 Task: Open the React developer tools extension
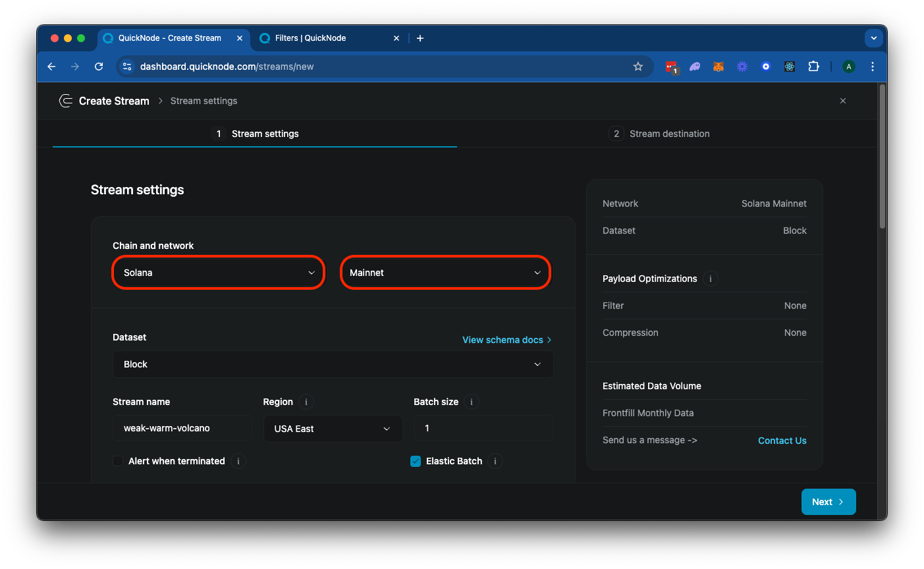[790, 67]
